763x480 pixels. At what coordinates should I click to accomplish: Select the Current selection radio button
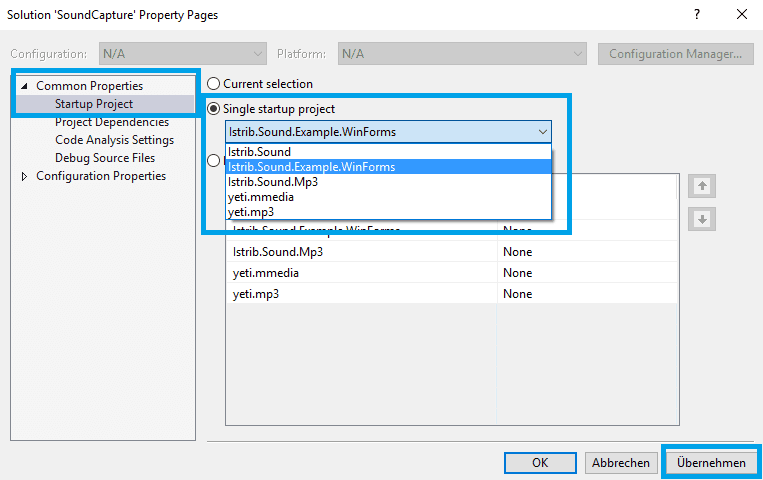[214, 84]
